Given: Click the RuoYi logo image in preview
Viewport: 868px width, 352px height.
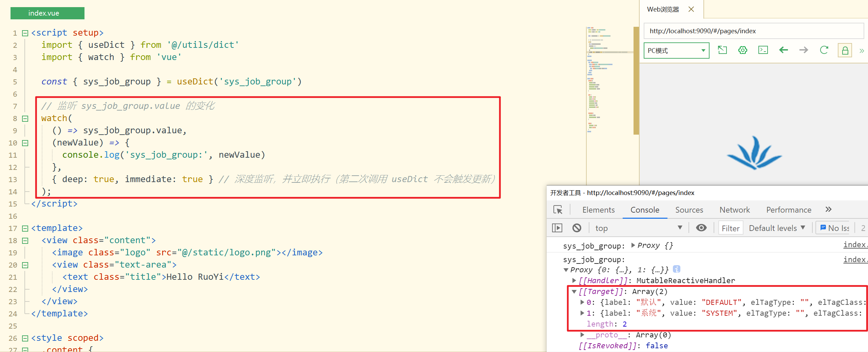Looking at the screenshot, I should point(754,153).
